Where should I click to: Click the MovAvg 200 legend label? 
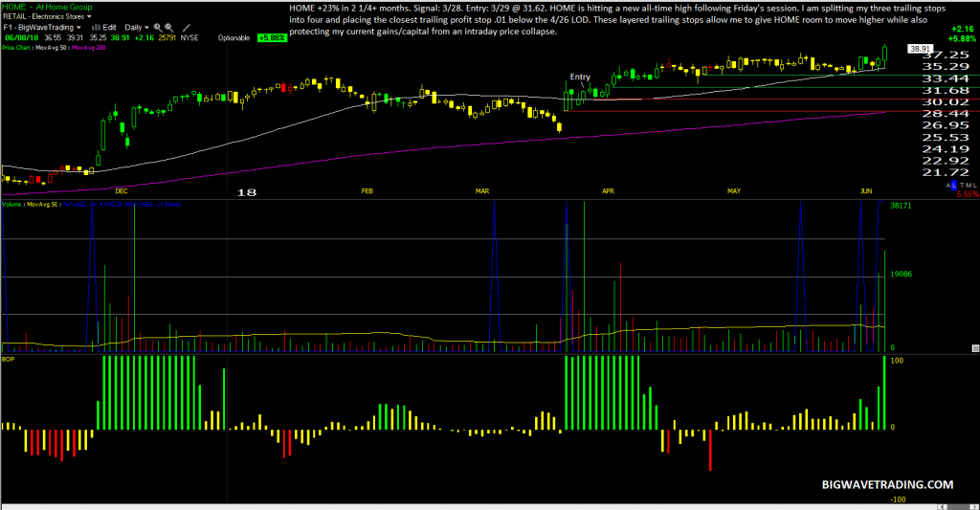click(89, 48)
